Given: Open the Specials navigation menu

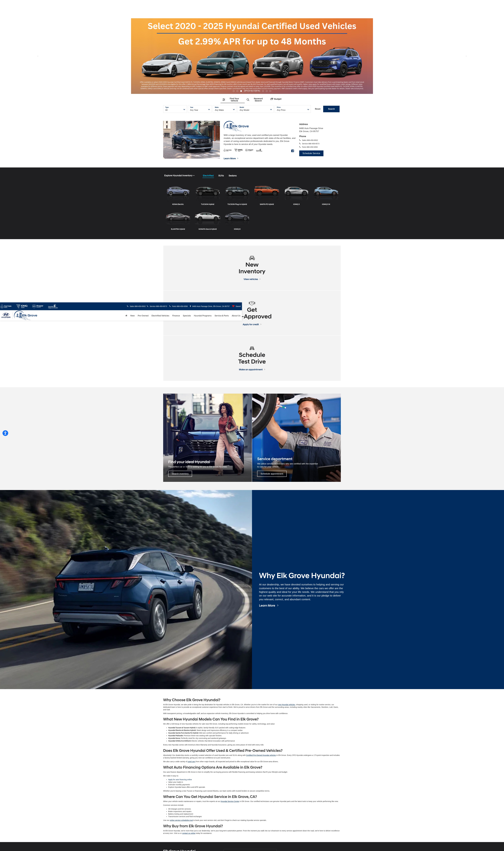Looking at the screenshot, I should [x=187, y=316].
